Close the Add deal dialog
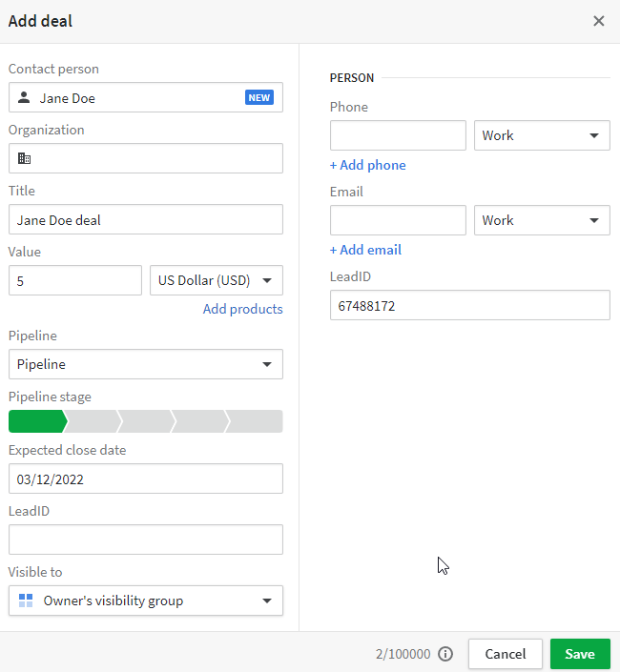620x672 pixels. coord(599,21)
